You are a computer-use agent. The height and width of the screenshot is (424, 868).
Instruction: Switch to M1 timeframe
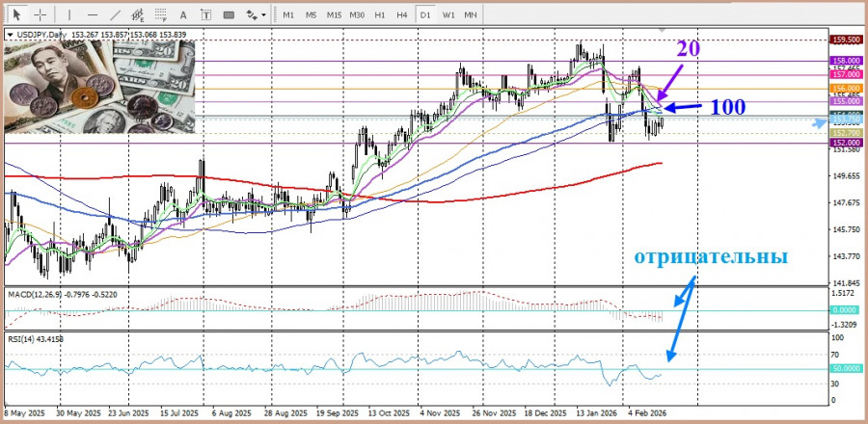coord(288,14)
